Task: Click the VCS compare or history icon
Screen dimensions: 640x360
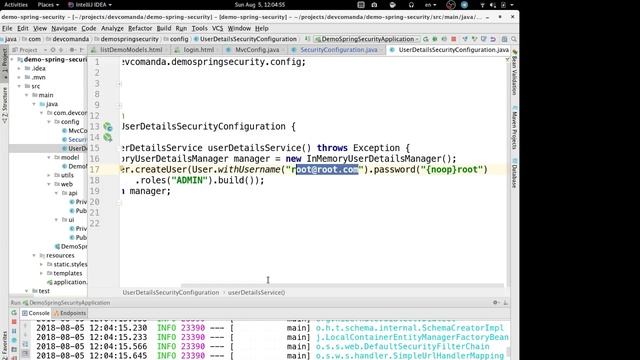Action: point(484,39)
